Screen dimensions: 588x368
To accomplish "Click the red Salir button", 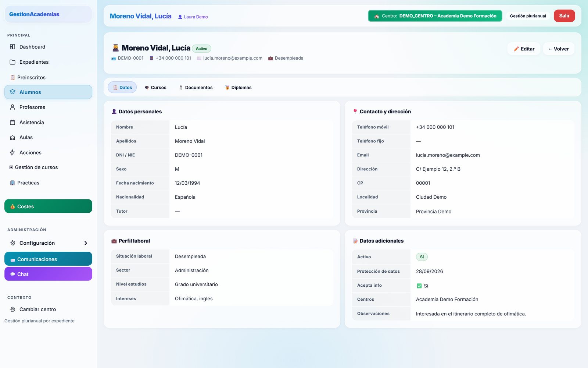I will [564, 16].
